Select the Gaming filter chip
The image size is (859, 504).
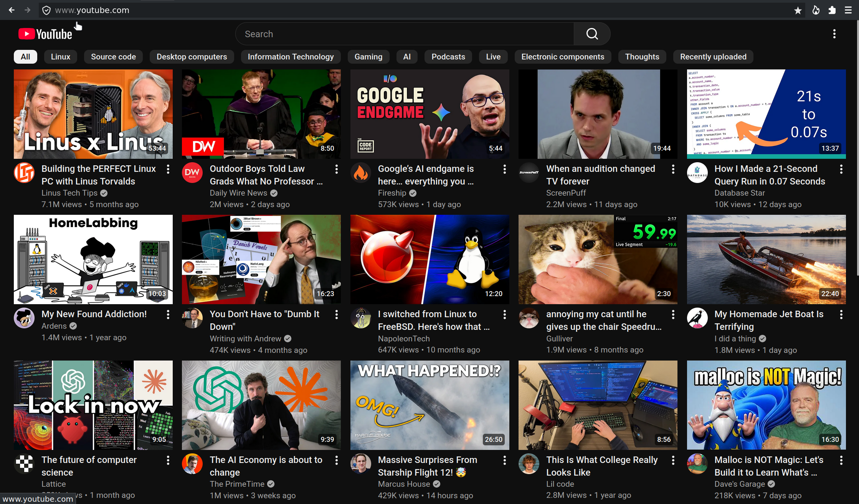pyautogui.click(x=368, y=57)
